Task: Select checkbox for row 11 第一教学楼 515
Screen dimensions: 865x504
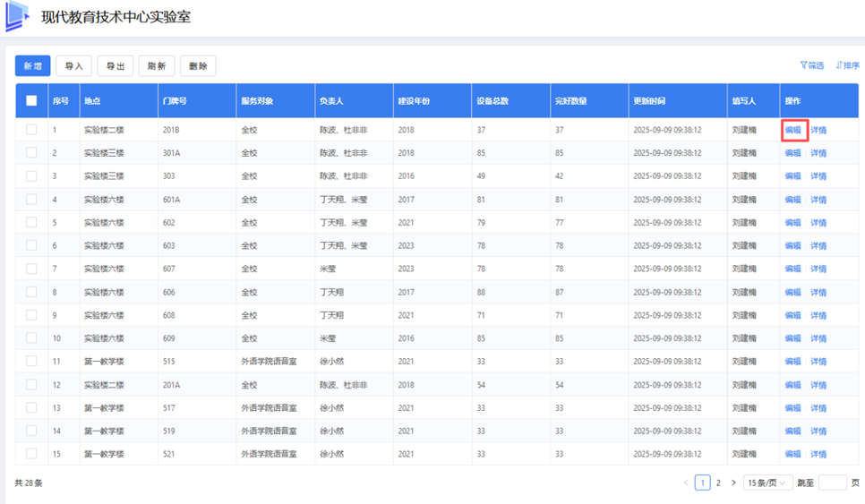Action: (31, 361)
